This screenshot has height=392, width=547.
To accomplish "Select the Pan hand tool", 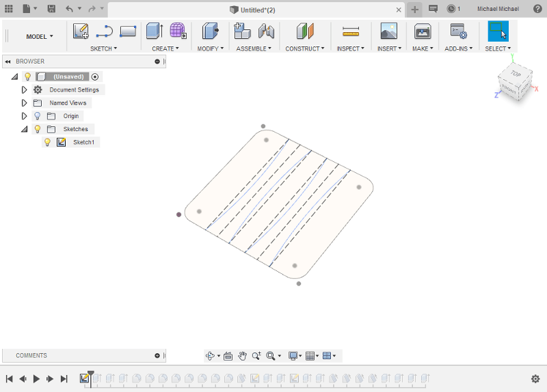I will [x=243, y=356].
